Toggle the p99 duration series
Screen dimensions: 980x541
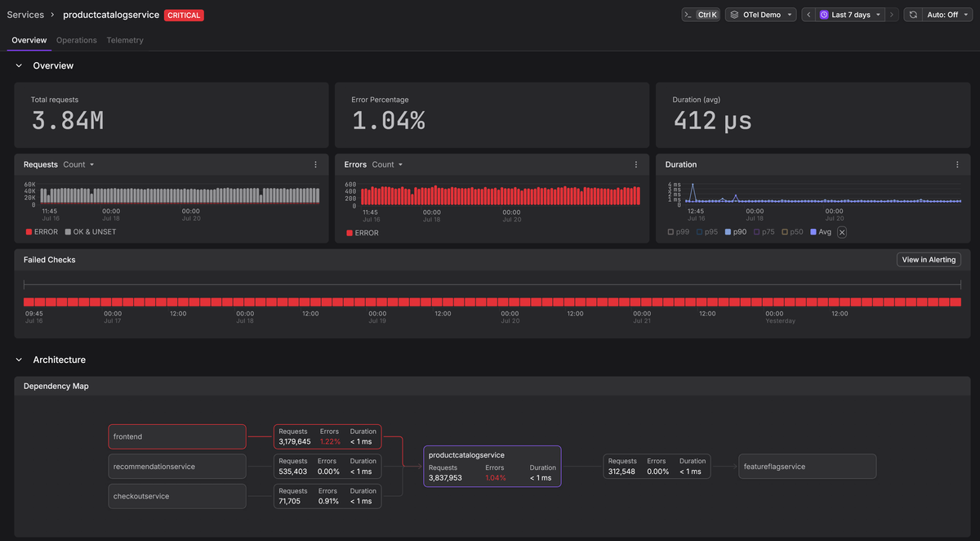pos(678,232)
